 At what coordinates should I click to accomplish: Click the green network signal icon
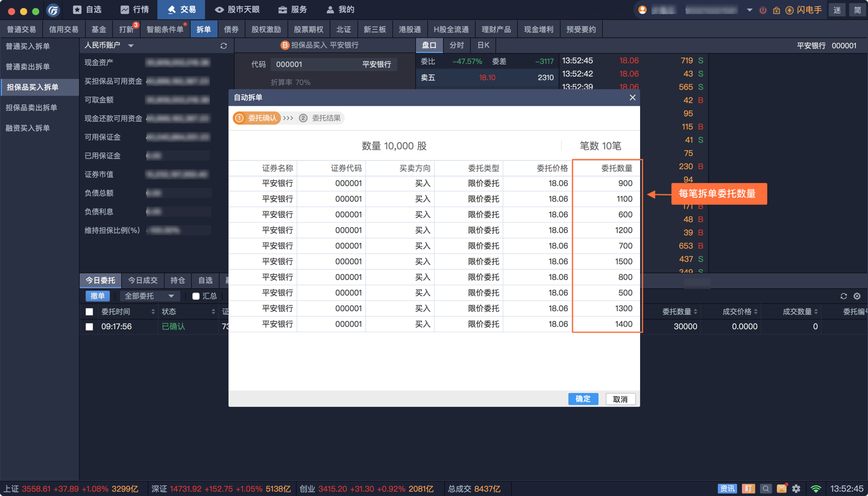click(x=816, y=489)
